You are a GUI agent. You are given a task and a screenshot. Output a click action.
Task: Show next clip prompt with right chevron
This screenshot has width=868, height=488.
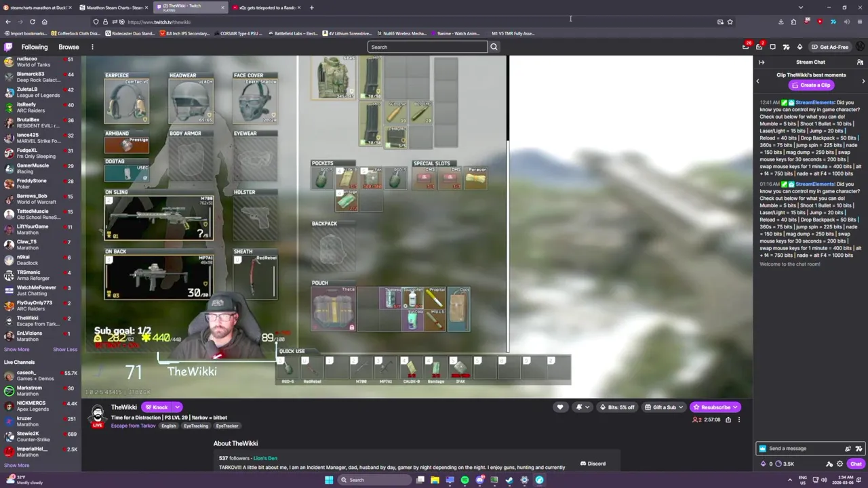[x=863, y=81]
